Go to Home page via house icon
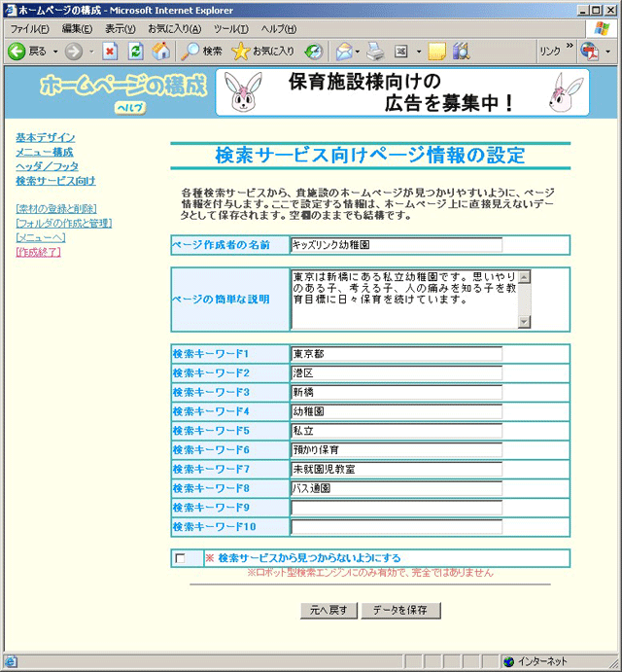This screenshot has width=622, height=672. [x=161, y=52]
